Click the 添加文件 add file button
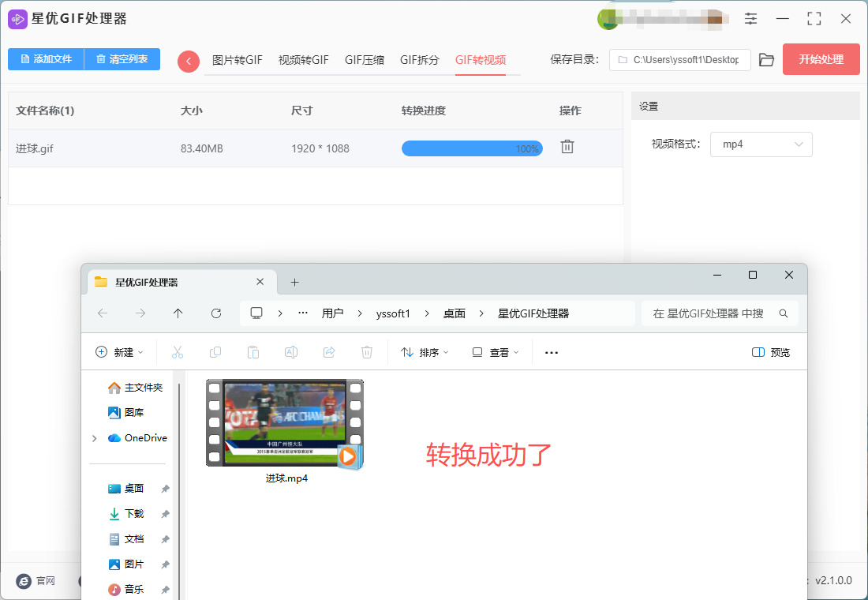 pos(46,59)
